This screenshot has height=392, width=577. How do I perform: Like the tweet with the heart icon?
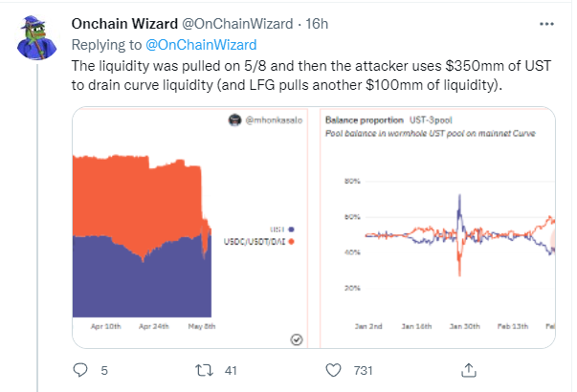[333, 368]
